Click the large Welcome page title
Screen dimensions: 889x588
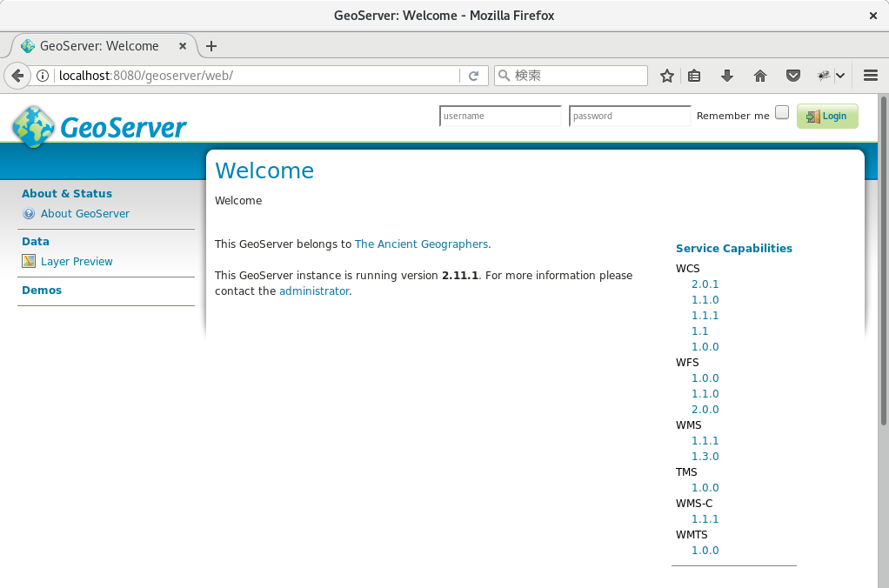coord(264,170)
